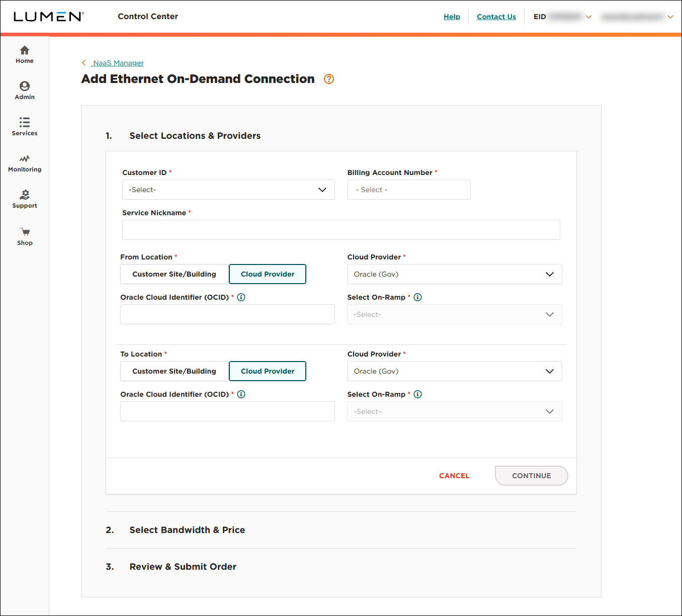
Task: Click info icon beside To Location OCID label
Action: pos(241,394)
